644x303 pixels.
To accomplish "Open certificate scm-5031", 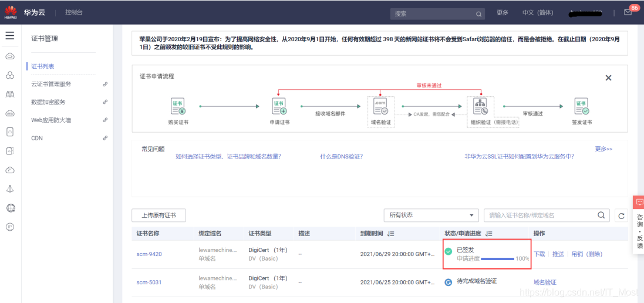I will [149, 282].
